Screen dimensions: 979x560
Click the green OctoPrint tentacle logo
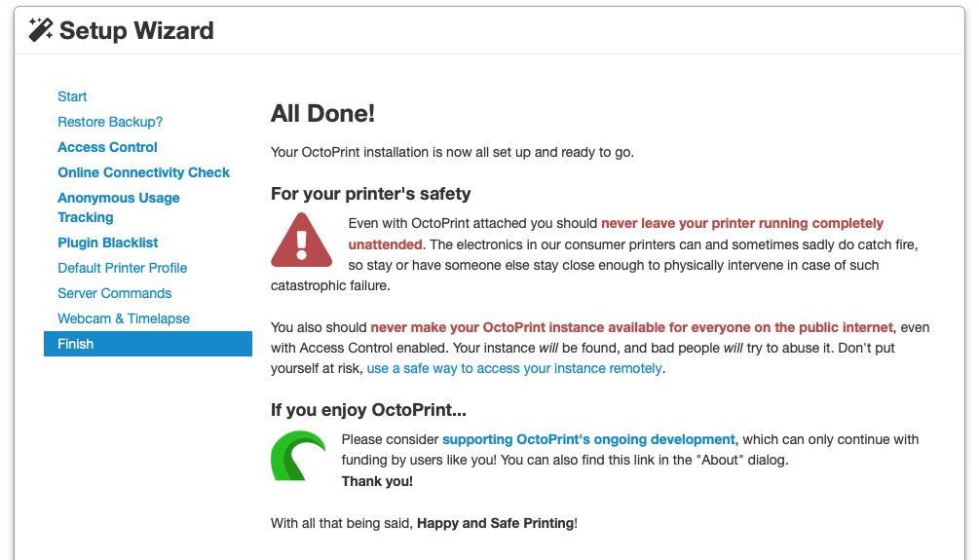(298, 456)
